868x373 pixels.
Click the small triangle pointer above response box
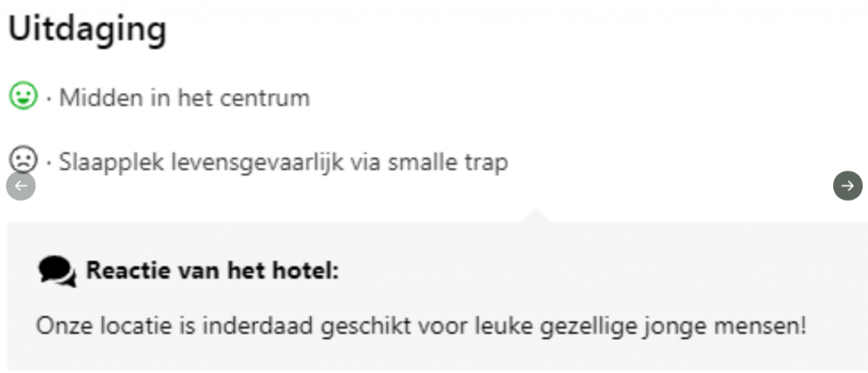tap(536, 215)
